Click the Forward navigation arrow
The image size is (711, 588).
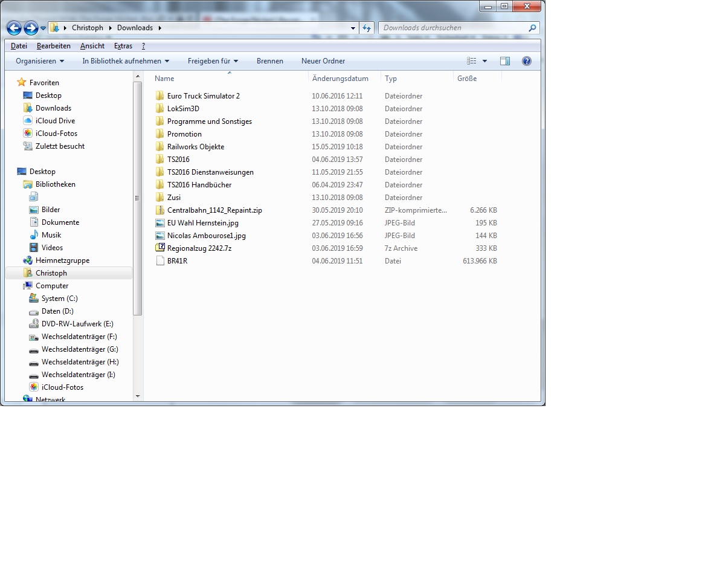(x=31, y=28)
